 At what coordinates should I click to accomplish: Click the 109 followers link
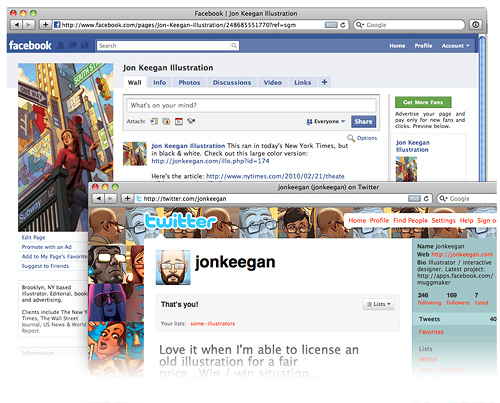tap(458, 299)
